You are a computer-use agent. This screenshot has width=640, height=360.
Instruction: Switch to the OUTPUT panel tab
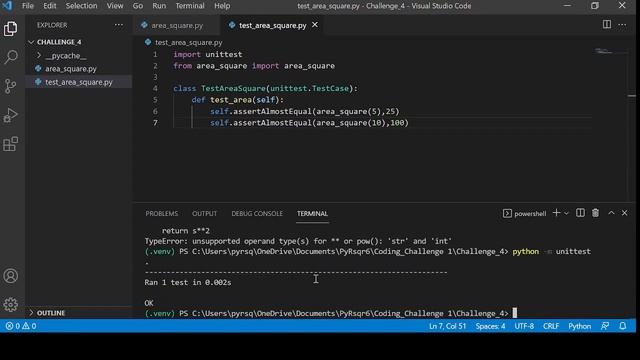tap(204, 213)
